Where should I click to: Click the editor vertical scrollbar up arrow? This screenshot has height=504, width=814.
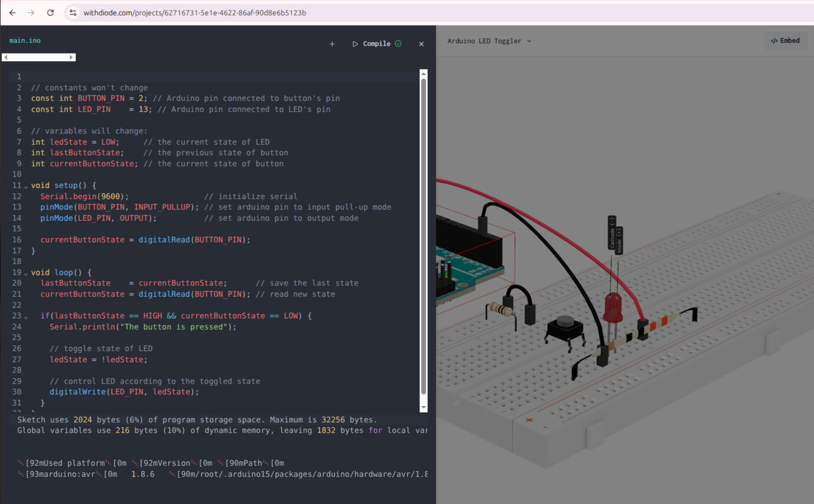point(423,73)
